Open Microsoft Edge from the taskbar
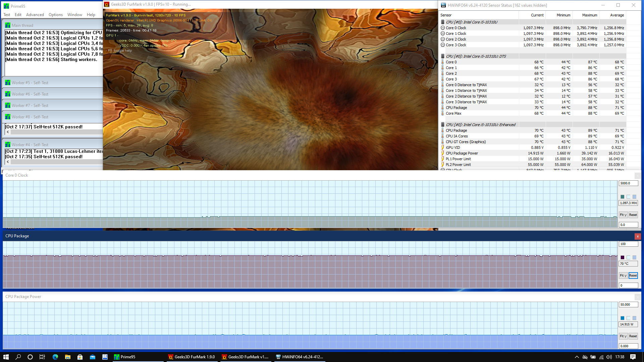Screen dimensions: 644x362 pos(55,357)
